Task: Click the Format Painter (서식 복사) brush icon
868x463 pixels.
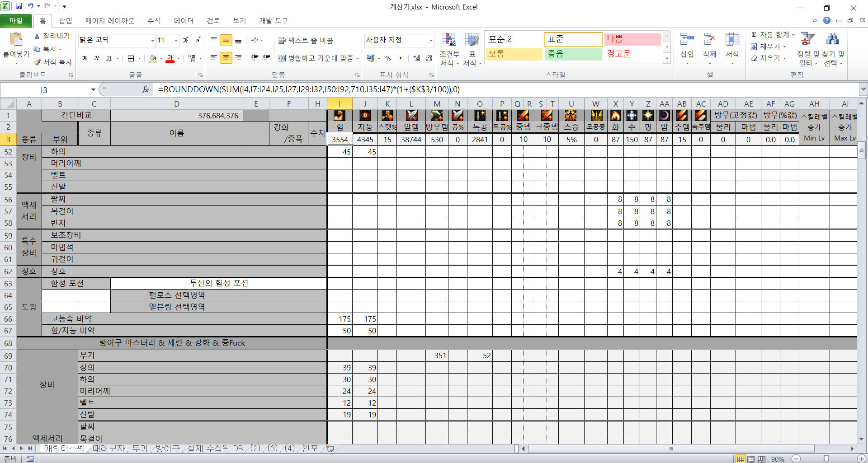Action: (x=37, y=62)
